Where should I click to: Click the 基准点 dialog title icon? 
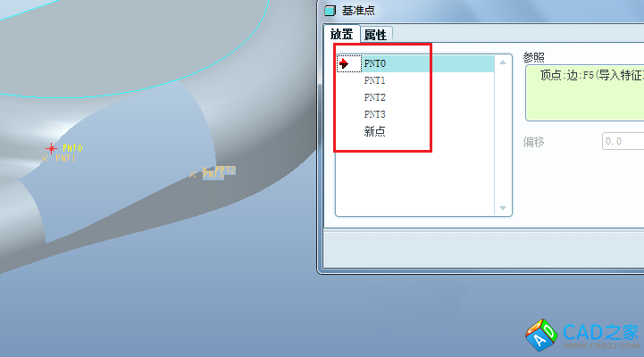click(x=330, y=10)
